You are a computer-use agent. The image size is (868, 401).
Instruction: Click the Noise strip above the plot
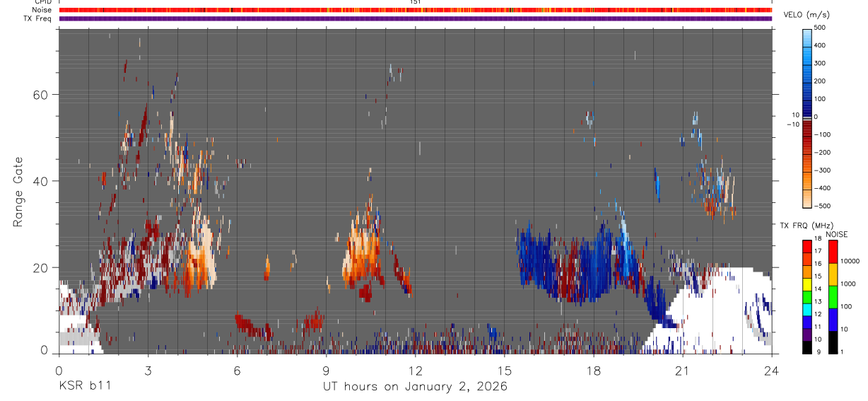415,10
